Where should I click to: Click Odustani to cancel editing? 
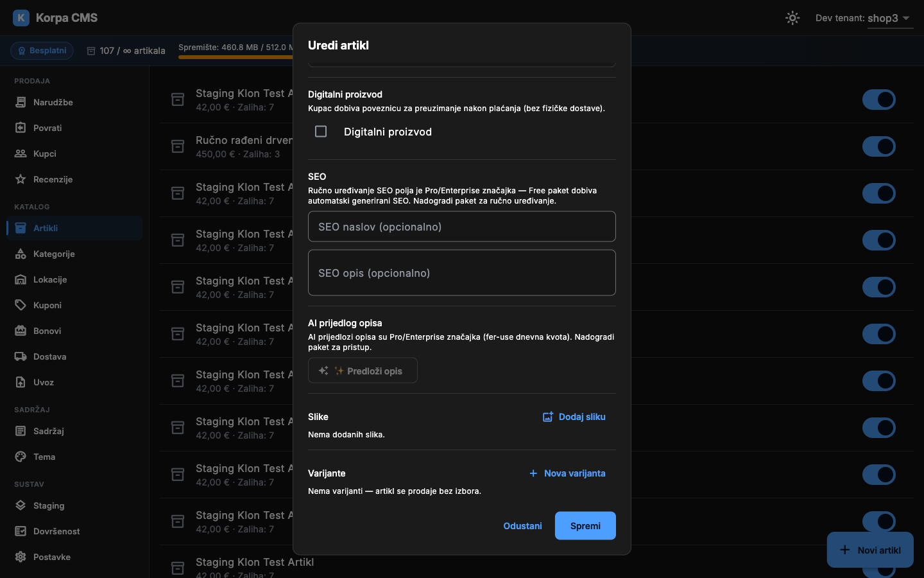522,526
